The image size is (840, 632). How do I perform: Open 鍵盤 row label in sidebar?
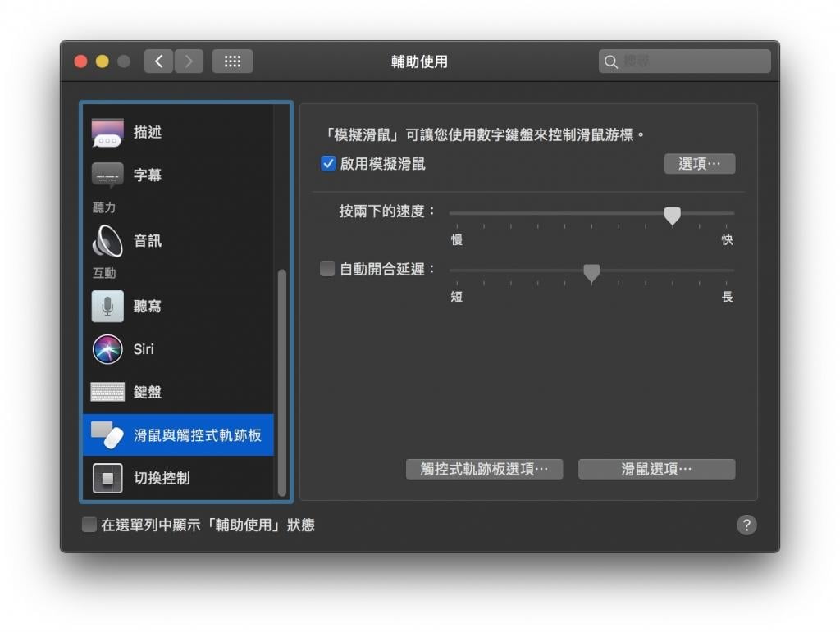point(148,392)
